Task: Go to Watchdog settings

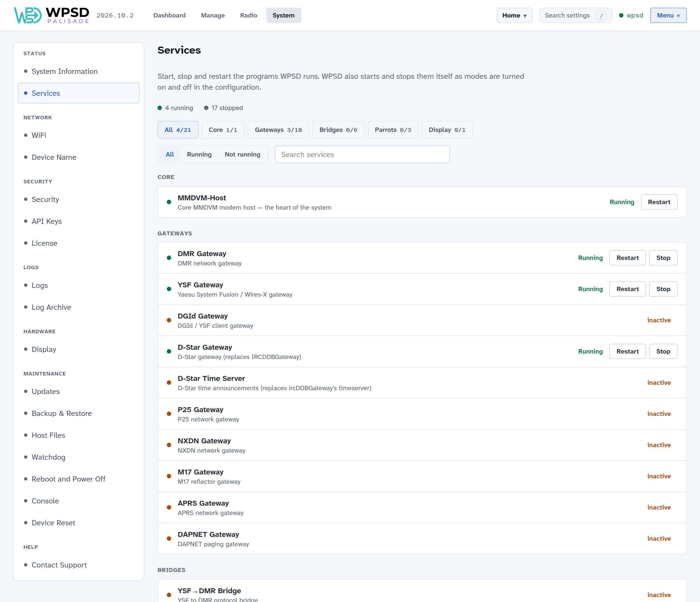Action: 79,457
